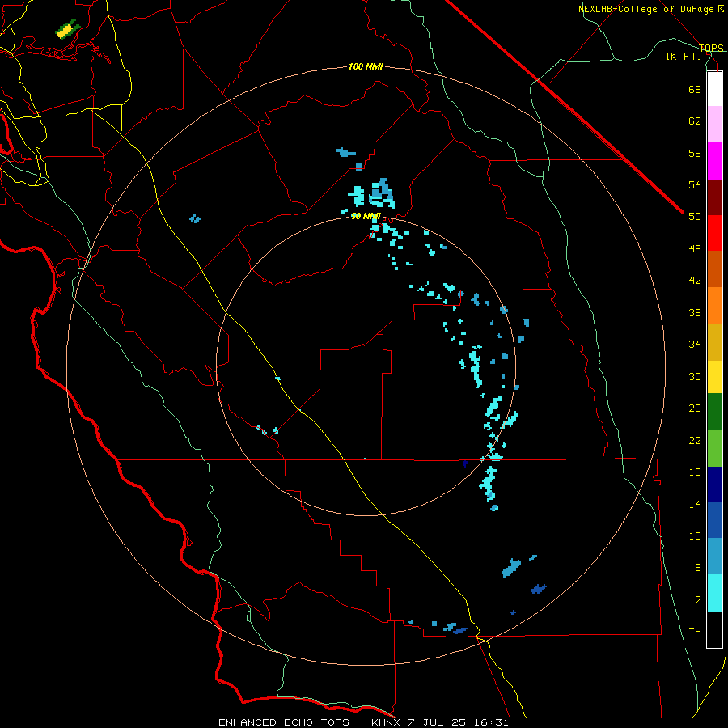
Task: Click the 26 value on the scale
Action: [695, 408]
